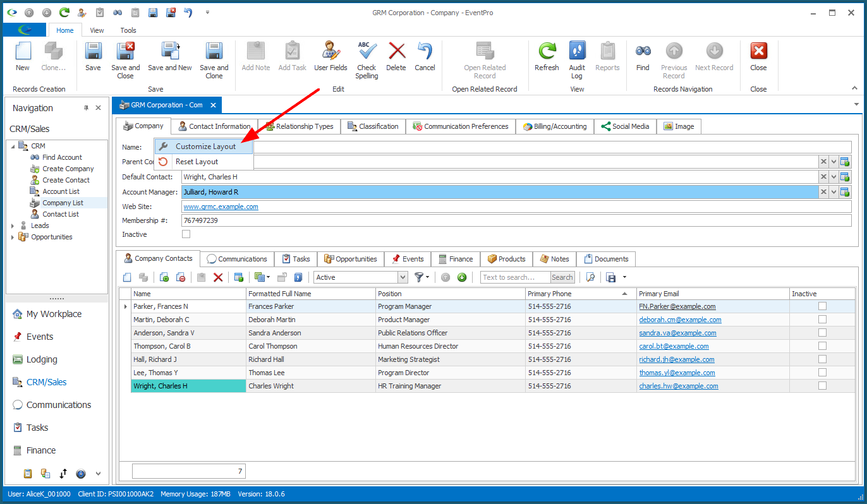Image resolution: width=867 pixels, height=504 pixels.
Task: Select Customize Layout menu item
Action: point(203,147)
